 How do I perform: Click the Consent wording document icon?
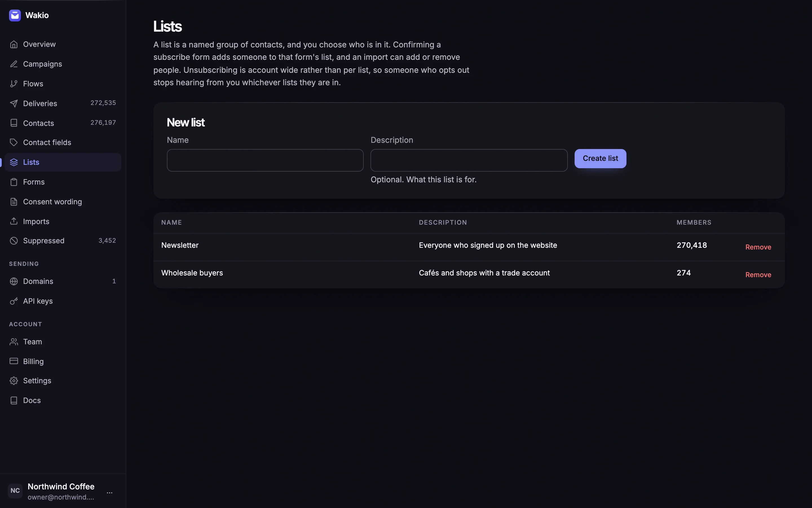pos(14,202)
